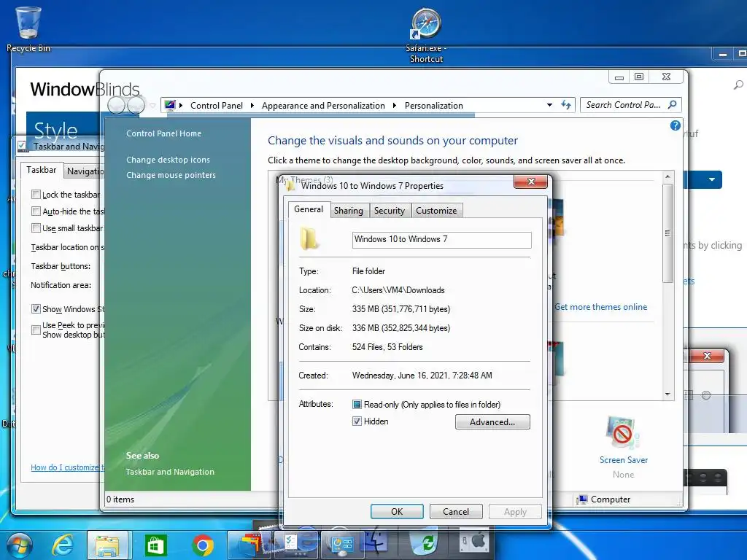Viewport: 747px width, 560px height.
Task: Click the search magnifier in Control Panel
Action: pyautogui.click(x=672, y=104)
